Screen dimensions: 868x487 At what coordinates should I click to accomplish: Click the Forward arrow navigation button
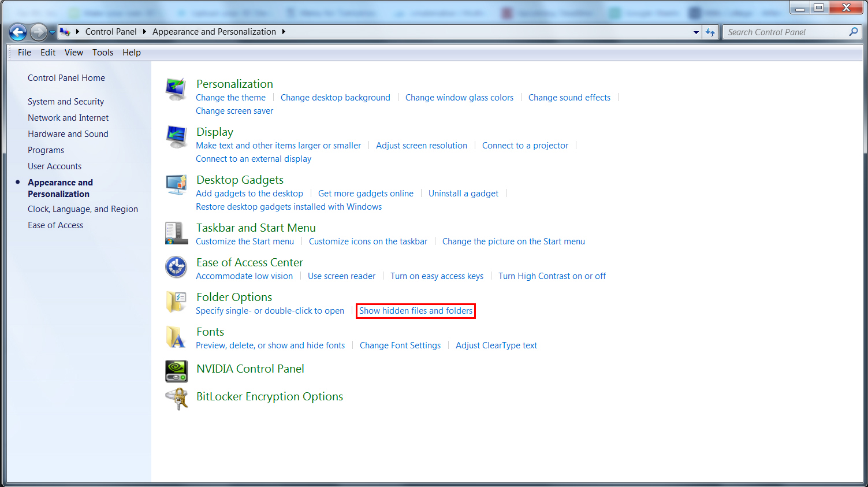(x=38, y=32)
